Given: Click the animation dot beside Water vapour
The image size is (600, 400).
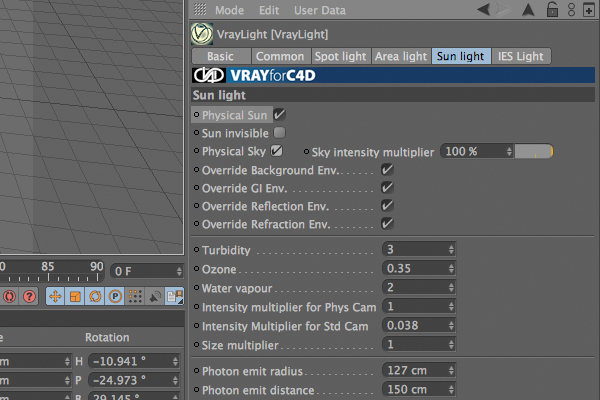Looking at the screenshot, I should coord(197,287).
